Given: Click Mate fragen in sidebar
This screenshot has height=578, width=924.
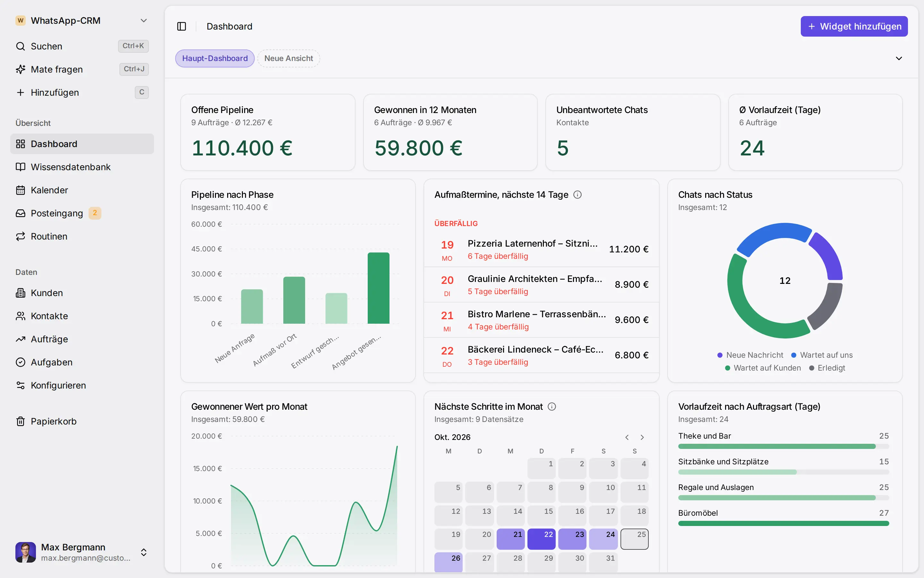Looking at the screenshot, I should (x=82, y=69).
